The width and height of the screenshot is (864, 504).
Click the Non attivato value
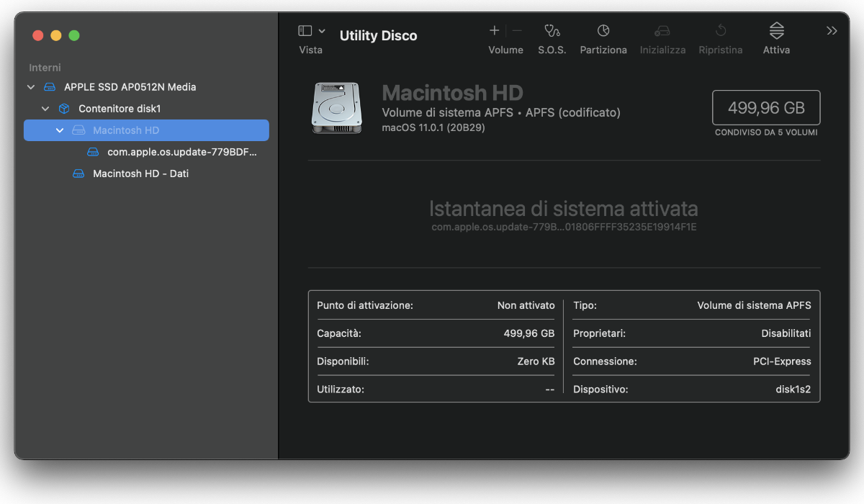pyautogui.click(x=526, y=305)
